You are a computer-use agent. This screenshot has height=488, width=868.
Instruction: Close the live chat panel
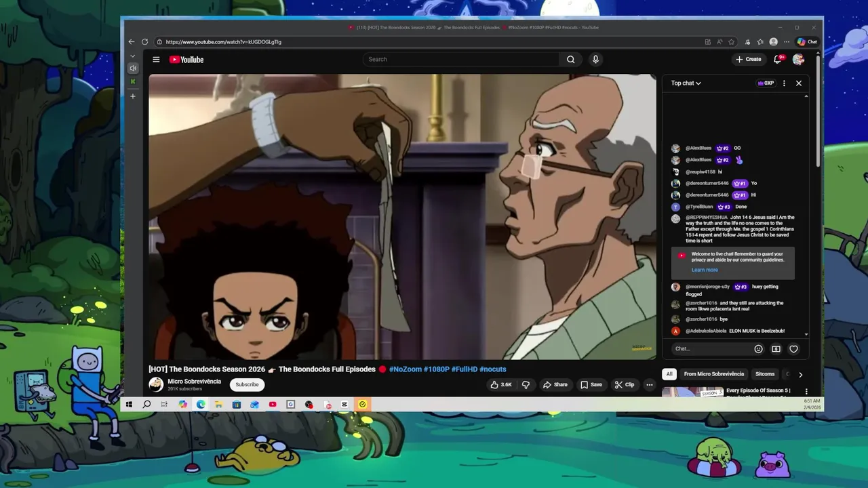(799, 83)
